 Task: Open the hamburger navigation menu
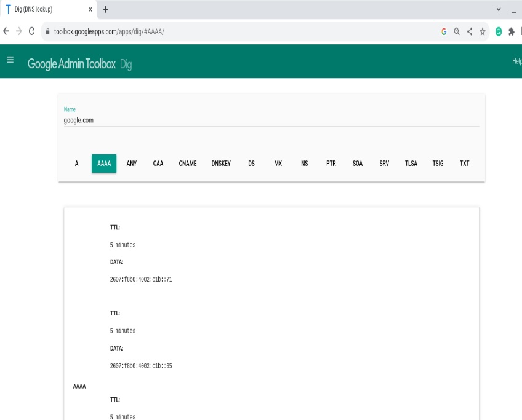click(10, 60)
